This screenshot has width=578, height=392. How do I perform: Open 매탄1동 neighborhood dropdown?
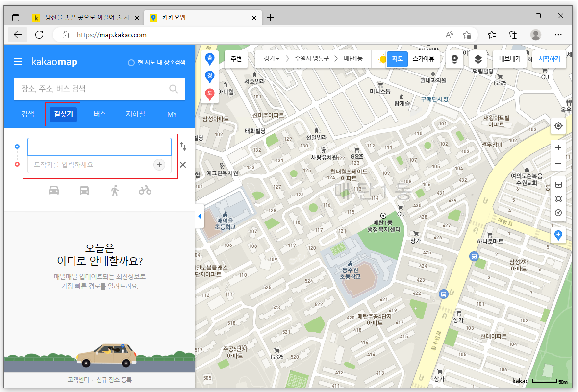coord(353,59)
